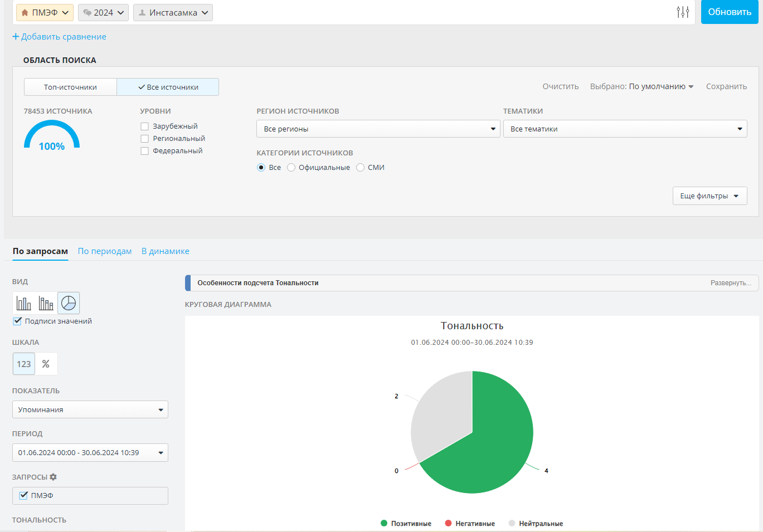This screenshot has width=763, height=532.
Task: Expand the Все регионы dropdown
Action: click(378, 129)
